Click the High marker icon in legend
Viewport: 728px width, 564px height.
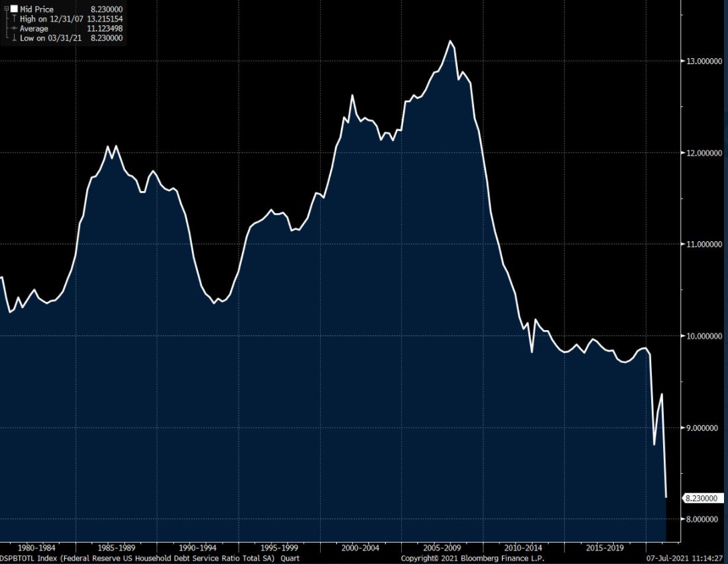(15, 19)
